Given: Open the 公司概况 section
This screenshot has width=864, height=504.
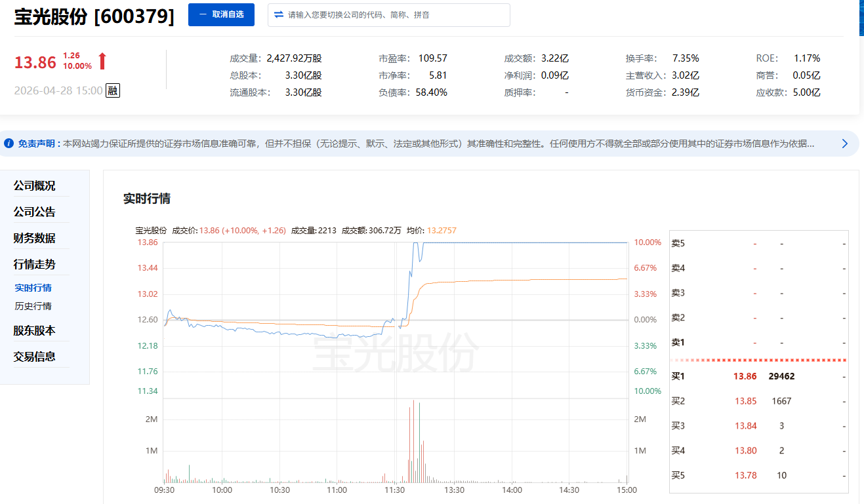Looking at the screenshot, I should 35,185.
